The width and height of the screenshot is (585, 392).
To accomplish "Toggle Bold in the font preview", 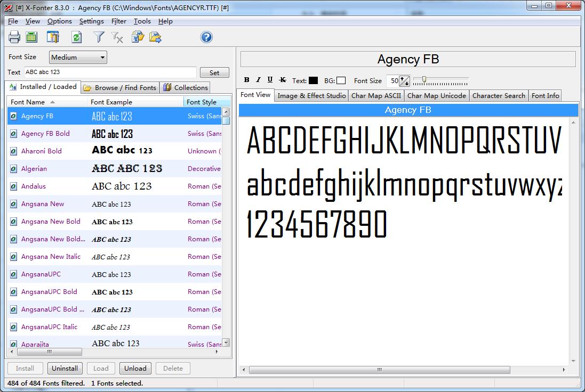I will click(246, 80).
